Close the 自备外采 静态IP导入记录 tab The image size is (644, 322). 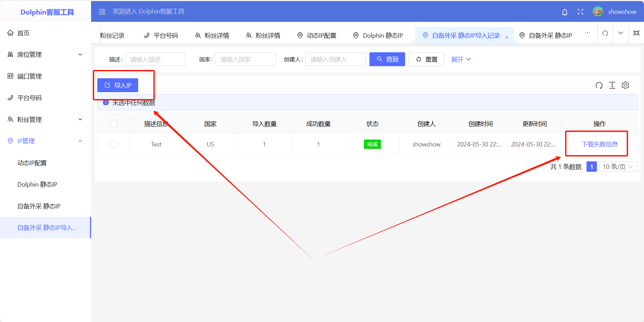[x=507, y=37]
